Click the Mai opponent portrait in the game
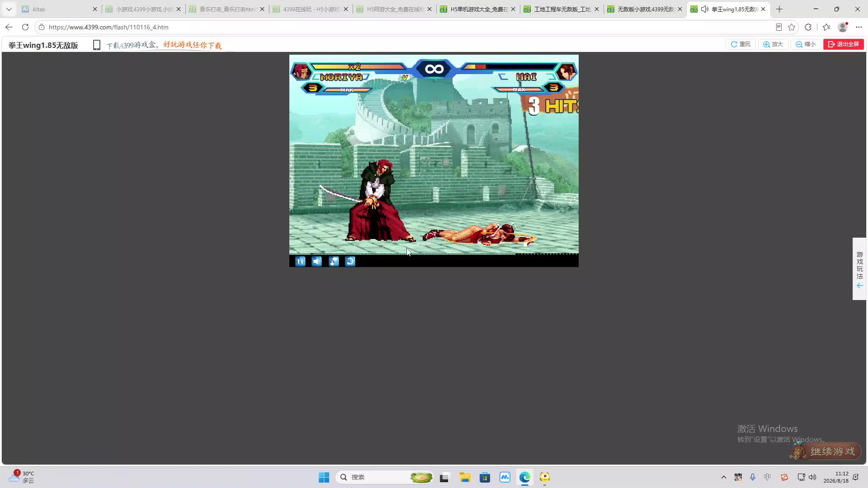868x488 pixels. click(x=566, y=71)
